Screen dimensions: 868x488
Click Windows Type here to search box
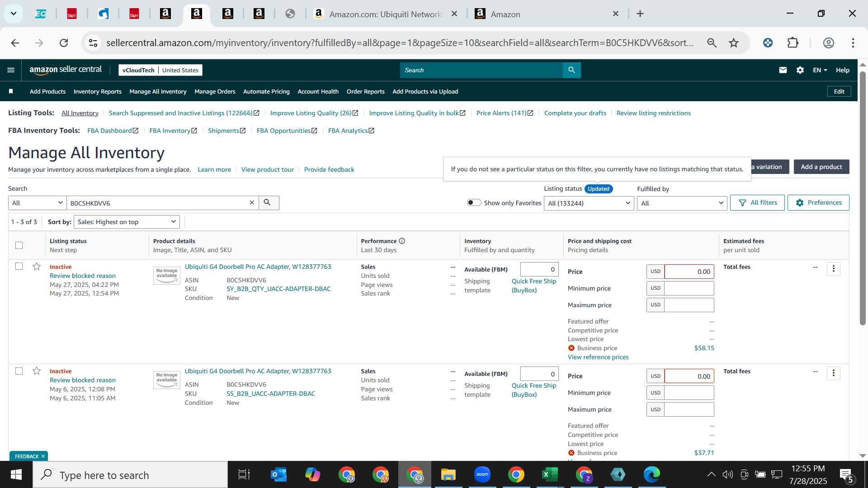coord(130,475)
